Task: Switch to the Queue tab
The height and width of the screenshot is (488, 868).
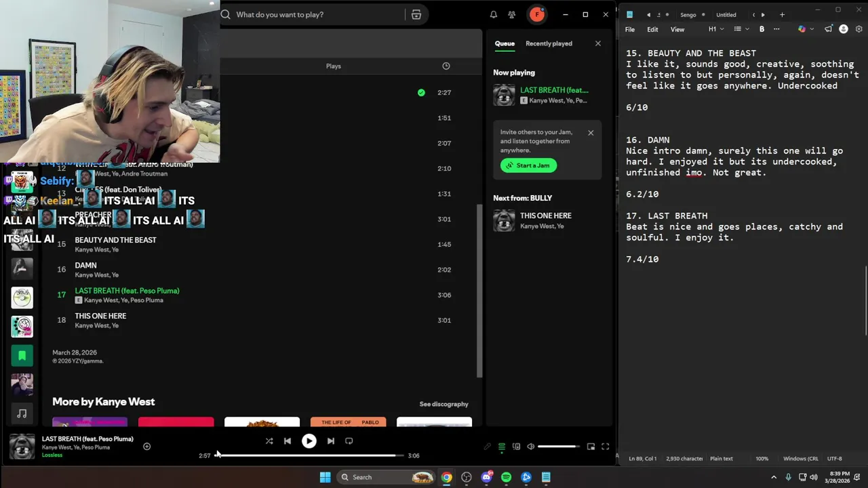Action: tap(505, 43)
